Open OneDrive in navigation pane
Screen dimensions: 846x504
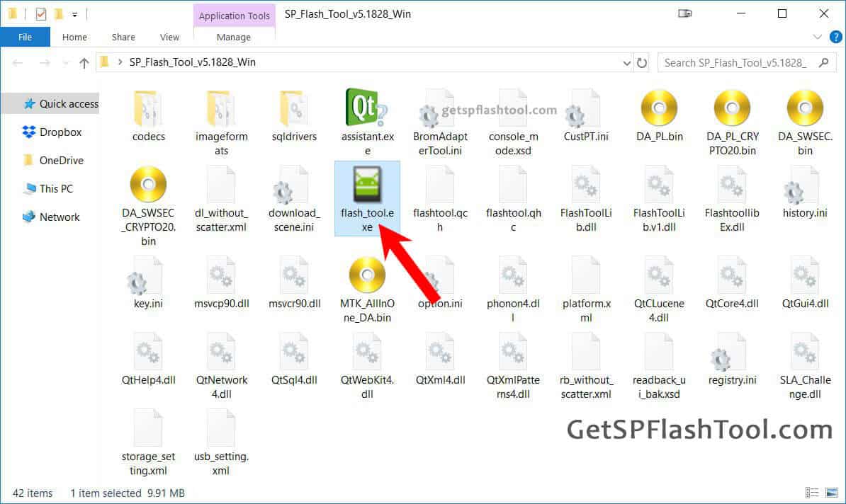[x=53, y=160]
